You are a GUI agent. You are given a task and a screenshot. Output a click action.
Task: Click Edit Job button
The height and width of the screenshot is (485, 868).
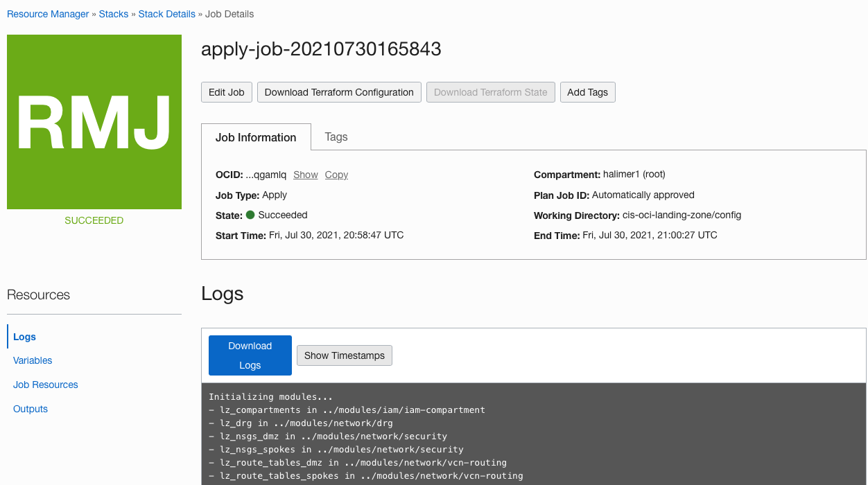[226, 91]
